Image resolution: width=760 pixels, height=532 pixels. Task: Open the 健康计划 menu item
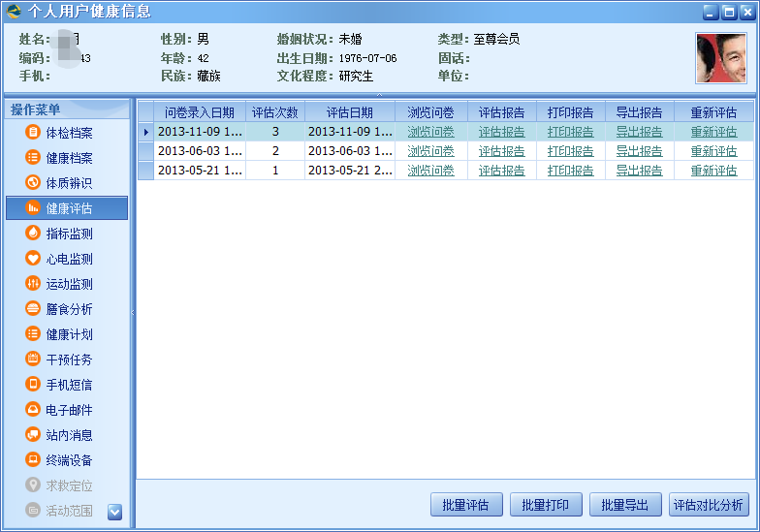(69, 334)
